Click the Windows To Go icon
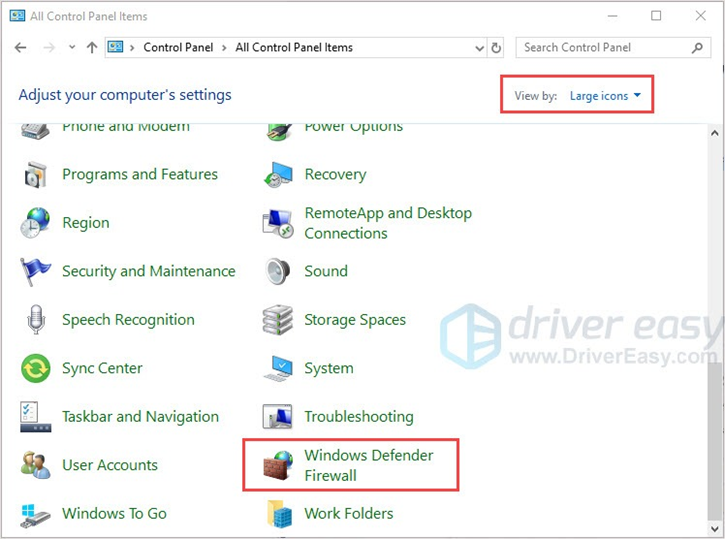The image size is (725, 539). pos(36,515)
